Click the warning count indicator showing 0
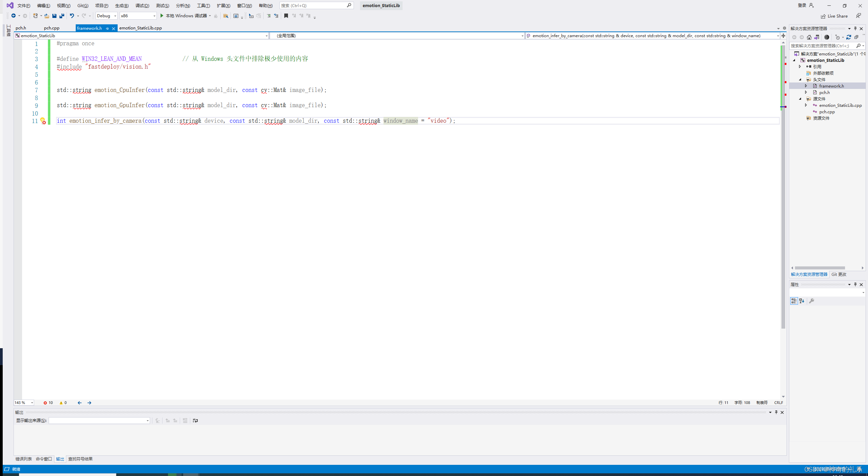 (x=63, y=403)
